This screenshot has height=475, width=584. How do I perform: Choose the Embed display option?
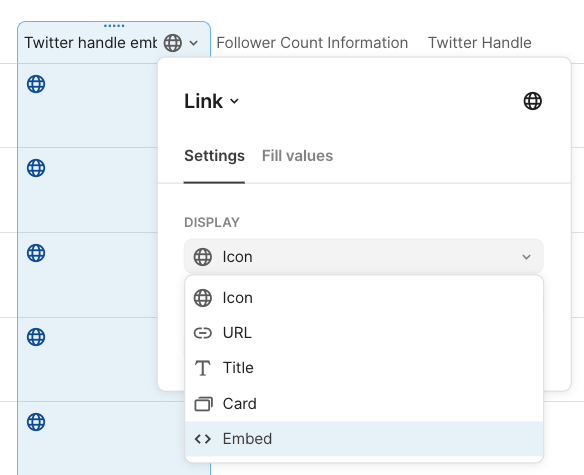tap(364, 439)
